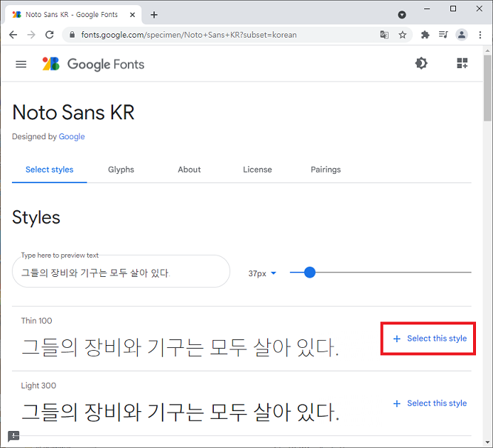Click the Light 300 label
This screenshot has height=448, width=493.
point(38,386)
